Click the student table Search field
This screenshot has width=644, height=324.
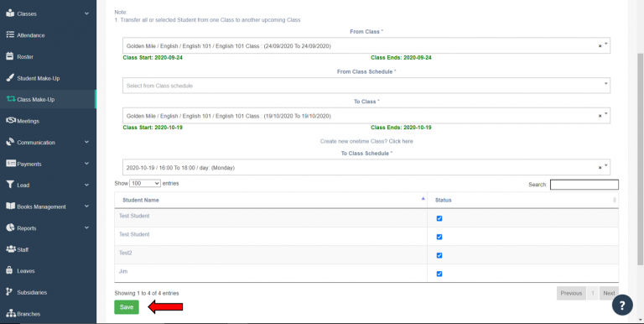584,185
